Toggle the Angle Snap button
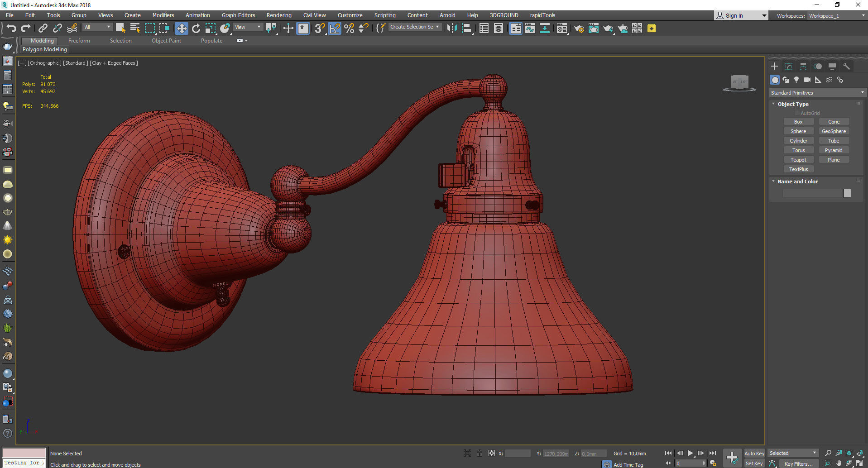The width and height of the screenshot is (868, 468). (x=335, y=29)
